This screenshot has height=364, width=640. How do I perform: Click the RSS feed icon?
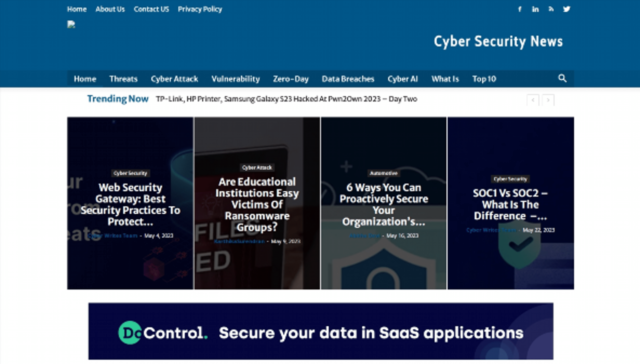[x=551, y=9]
